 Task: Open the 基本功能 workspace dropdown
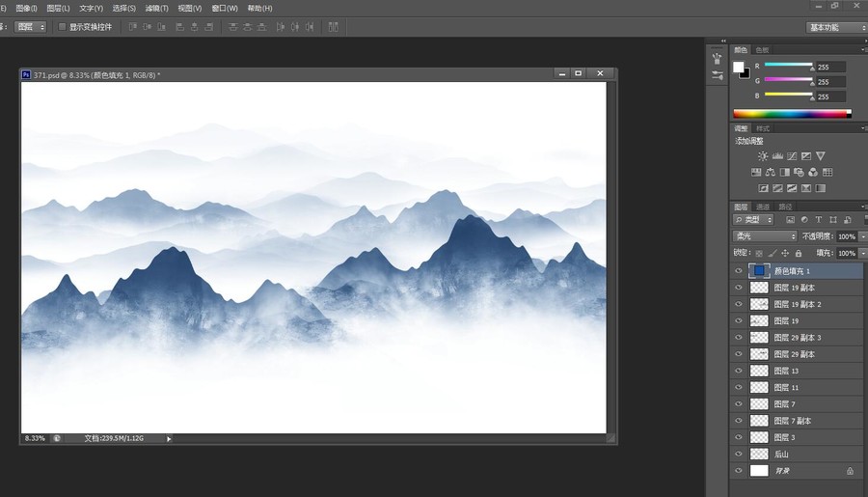pos(836,27)
